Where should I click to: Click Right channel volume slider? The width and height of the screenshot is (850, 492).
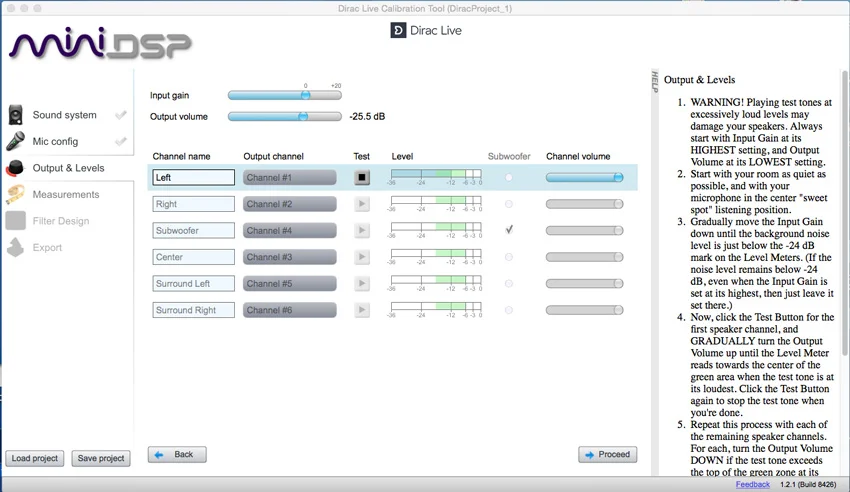coord(584,204)
